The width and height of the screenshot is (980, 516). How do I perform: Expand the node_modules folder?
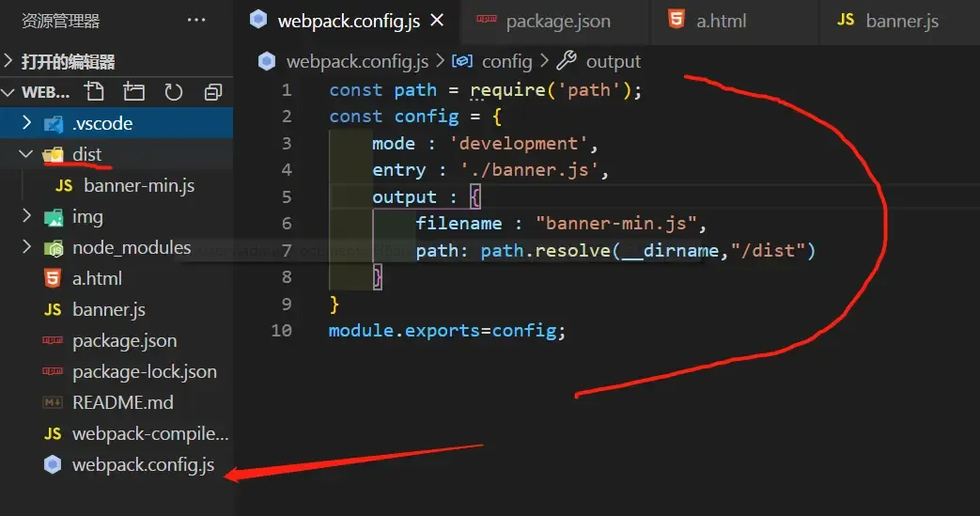tap(26, 247)
